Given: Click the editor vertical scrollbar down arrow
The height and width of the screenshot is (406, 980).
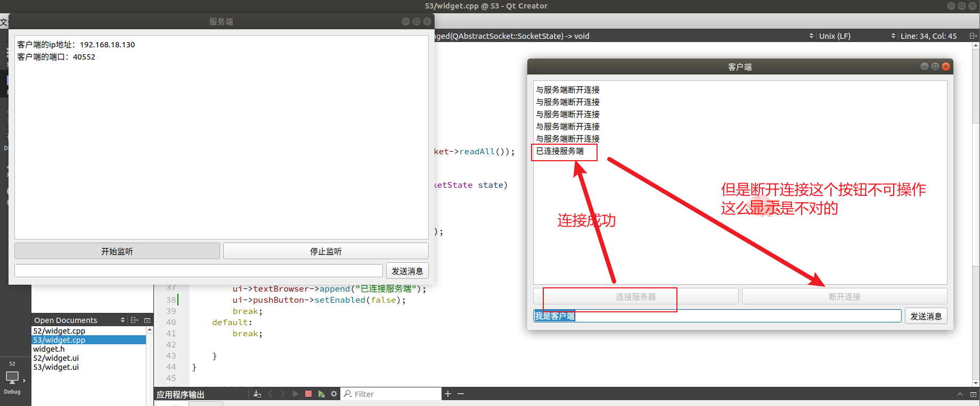Looking at the screenshot, I should pyautogui.click(x=976, y=383).
